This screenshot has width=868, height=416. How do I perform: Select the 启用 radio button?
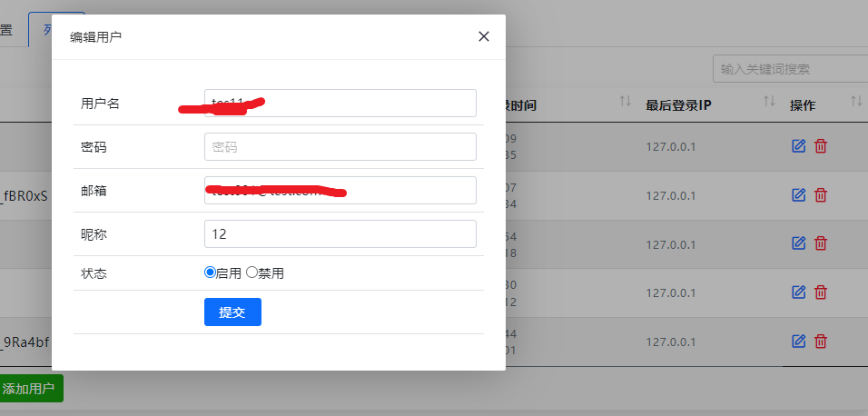tap(210, 272)
